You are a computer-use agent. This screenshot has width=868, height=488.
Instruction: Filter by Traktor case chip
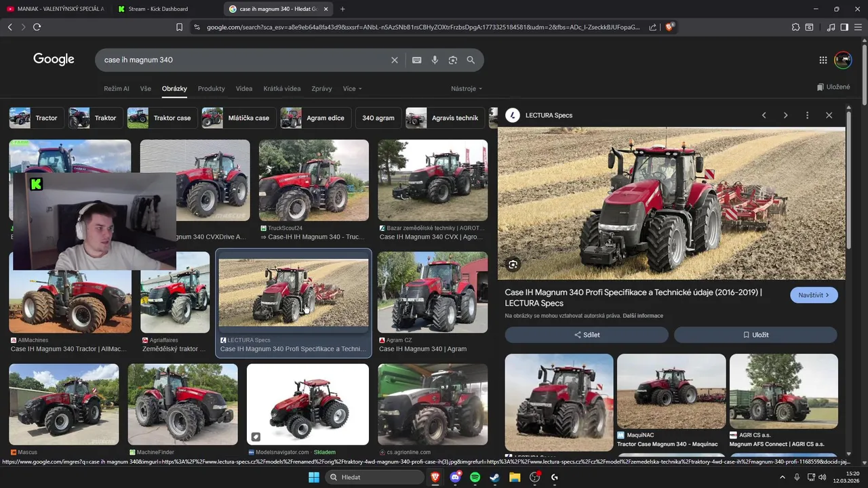pyautogui.click(x=161, y=118)
